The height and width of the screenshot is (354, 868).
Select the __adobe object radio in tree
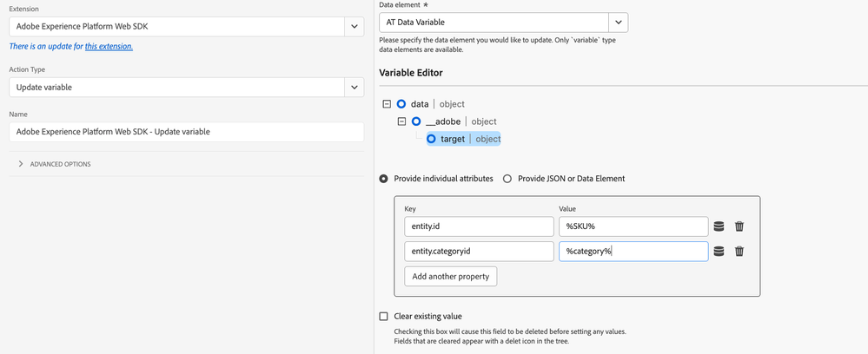(x=416, y=121)
